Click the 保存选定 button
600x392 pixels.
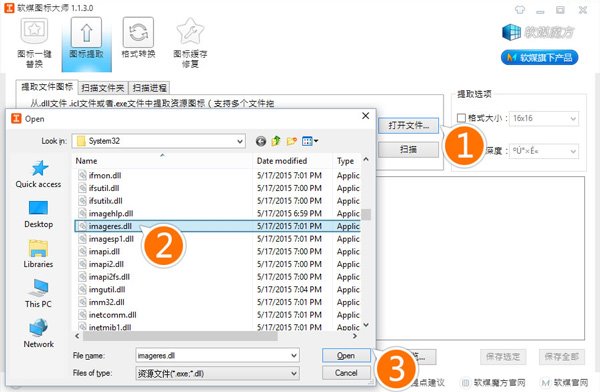tap(503, 357)
